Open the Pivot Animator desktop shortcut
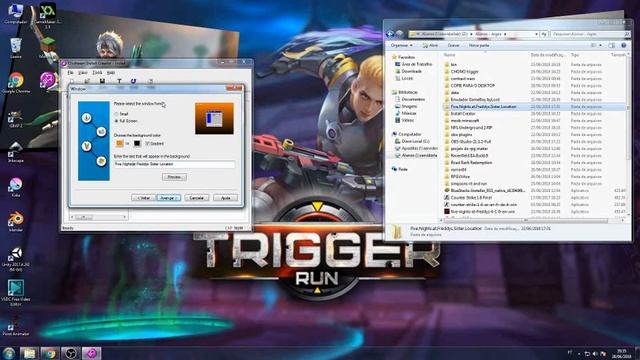This screenshot has width=640, height=360. (x=16, y=325)
